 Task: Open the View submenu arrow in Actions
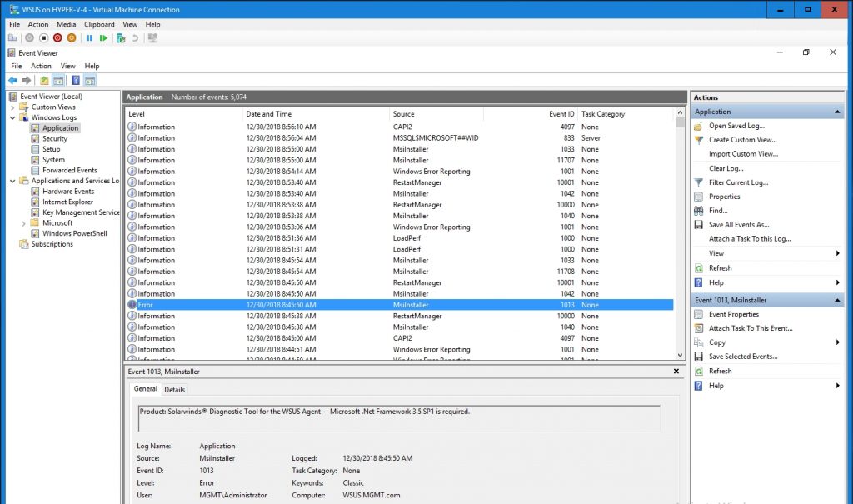pos(838,253)
